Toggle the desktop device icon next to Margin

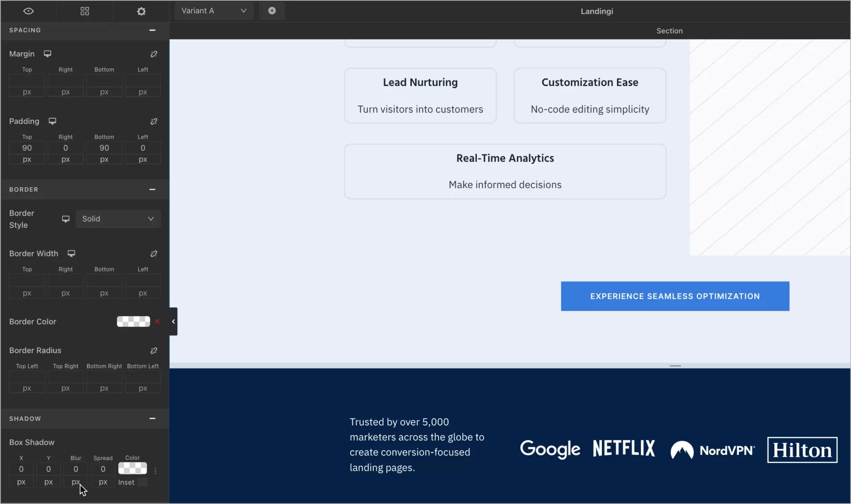coord(48,54)
